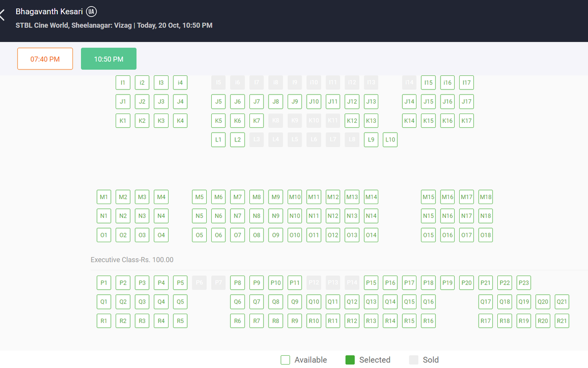This screenshot has width=588, height=368.
Task: Pick seat J13
Action: 371,102
